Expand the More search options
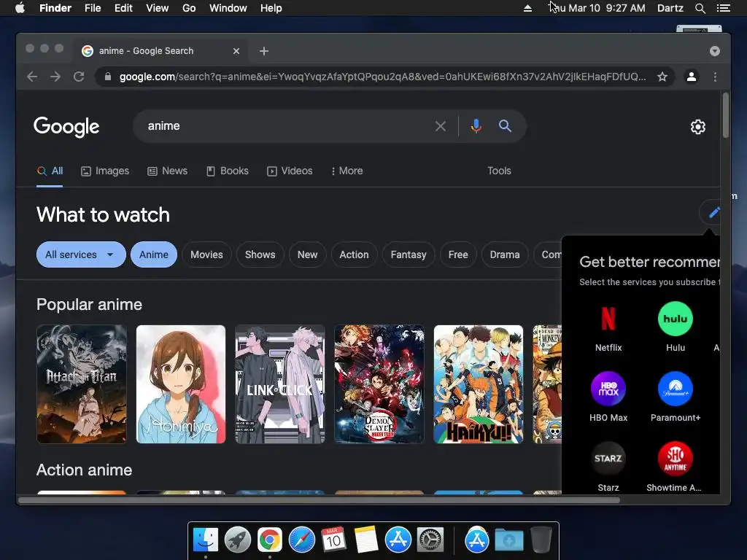This screenshot has width=747, height=560. [x=347, y=171]
